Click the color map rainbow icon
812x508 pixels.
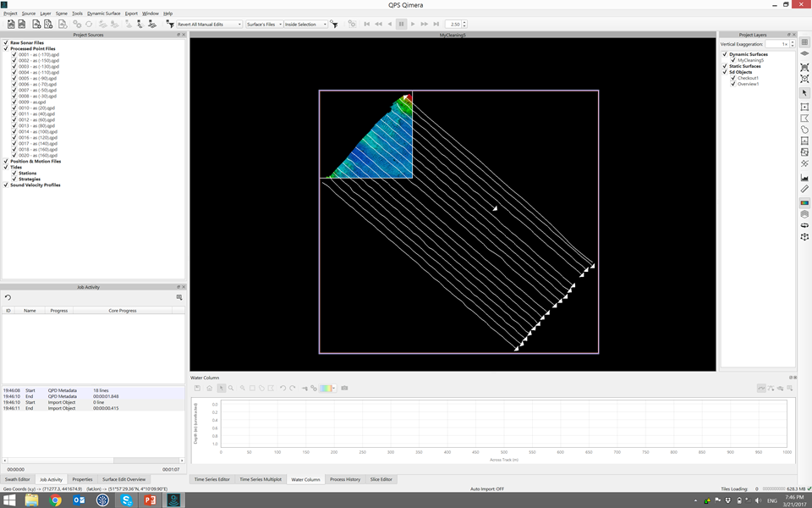click(804, 203)
